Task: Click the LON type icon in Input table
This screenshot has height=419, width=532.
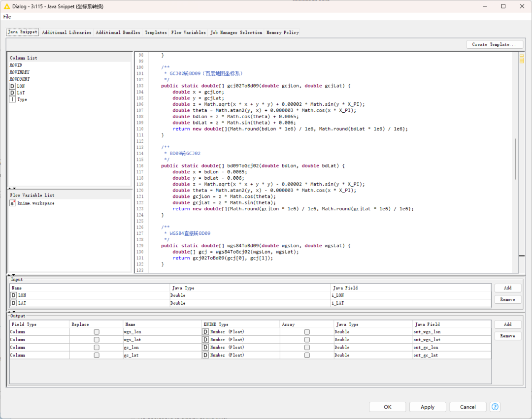Action: 13,295
